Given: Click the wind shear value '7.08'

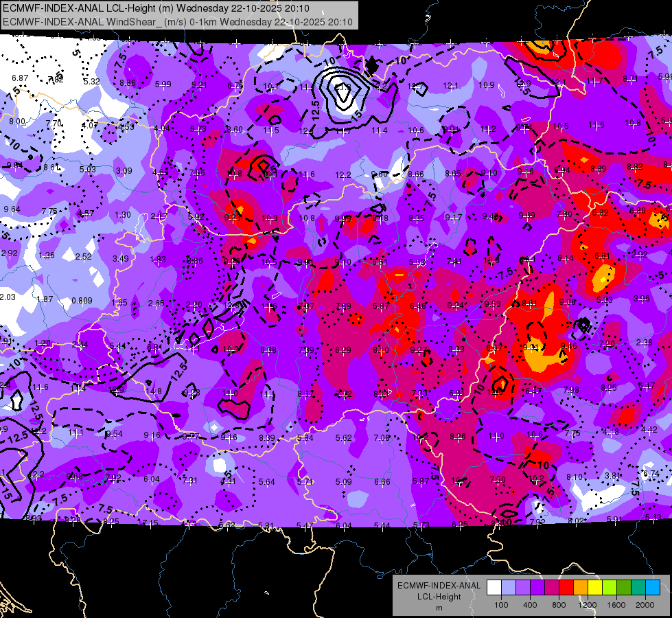Looking at the screenshot, I should [382, 437].
